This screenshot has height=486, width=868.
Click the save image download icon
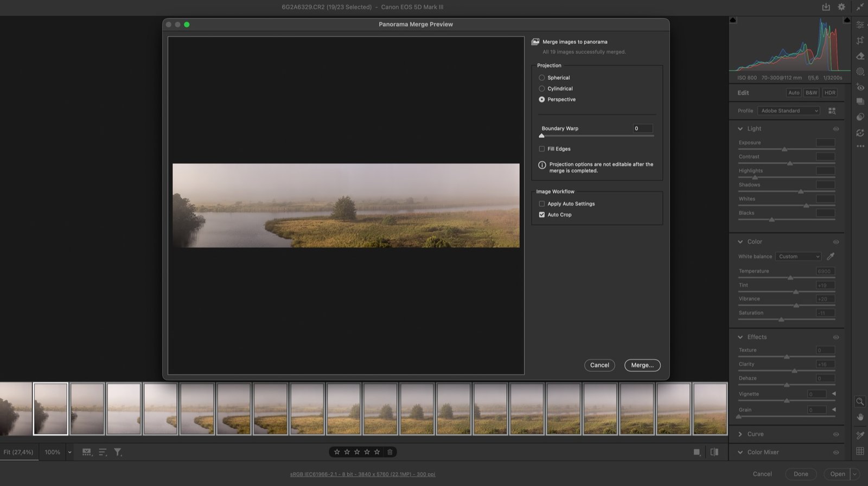[x=826, y=7]
